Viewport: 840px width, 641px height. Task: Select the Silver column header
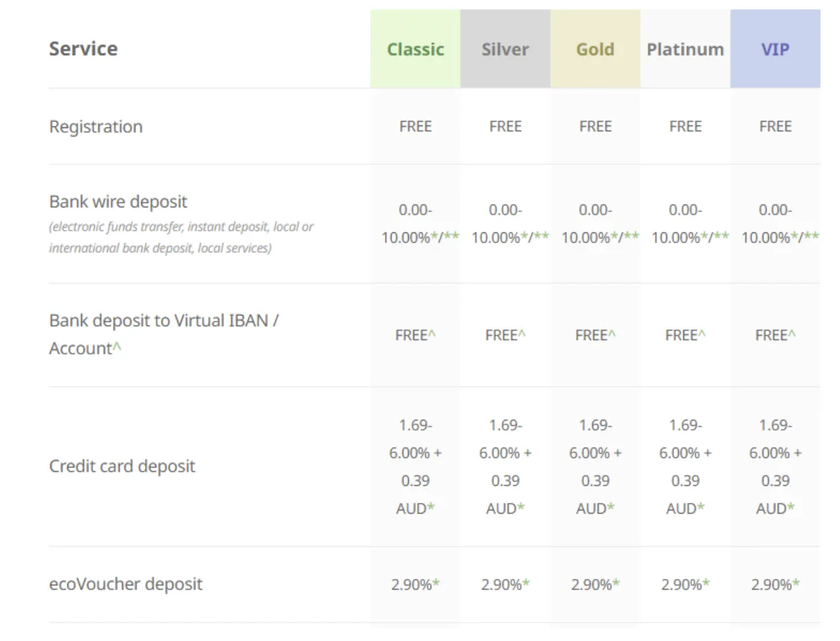pyautogui.click(x=505, y=50)
